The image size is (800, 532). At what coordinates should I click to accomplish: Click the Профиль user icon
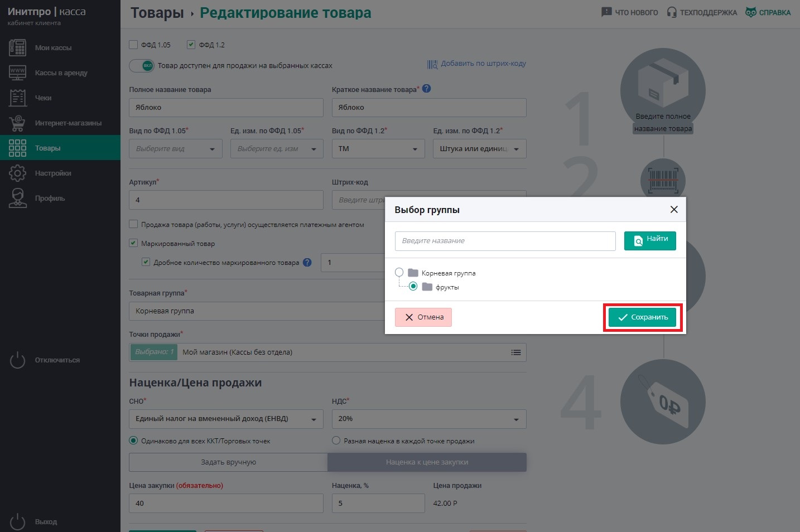point(17,198)
